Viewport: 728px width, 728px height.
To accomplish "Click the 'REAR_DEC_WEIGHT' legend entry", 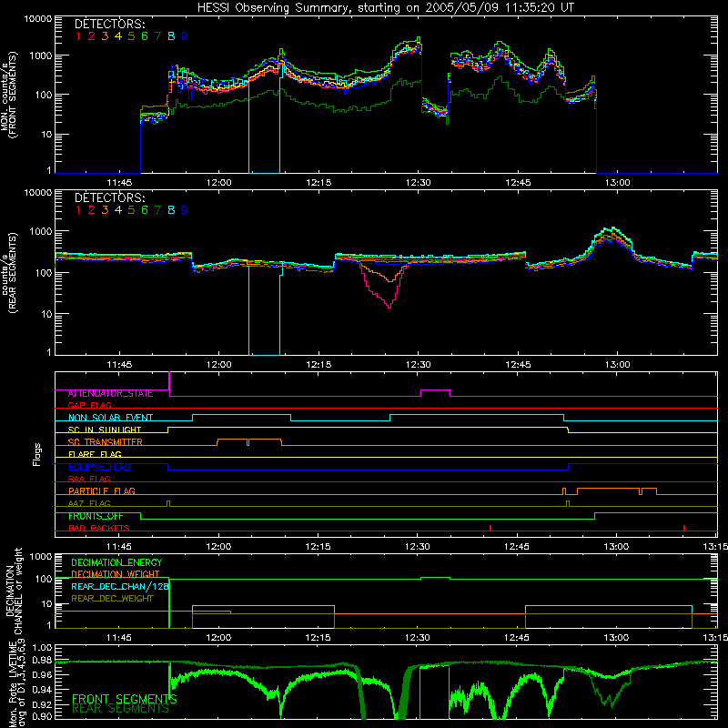I will tap(112, 599).
